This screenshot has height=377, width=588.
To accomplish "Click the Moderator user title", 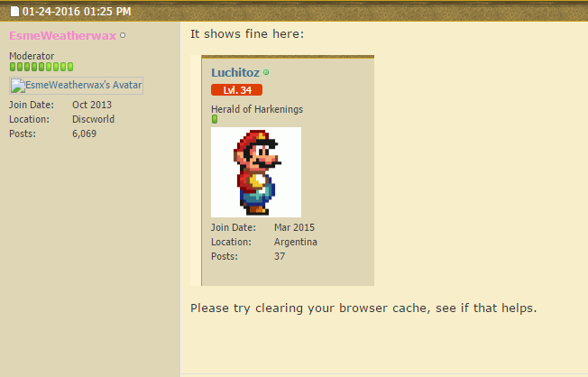I will pyautogui.click(x=32, y=56).
